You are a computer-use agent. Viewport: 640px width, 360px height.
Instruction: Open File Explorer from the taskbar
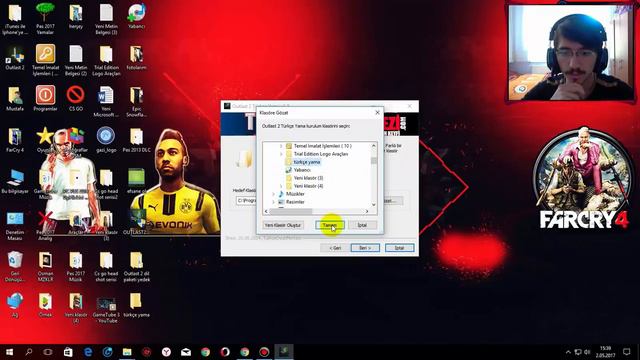pos(127,352)
